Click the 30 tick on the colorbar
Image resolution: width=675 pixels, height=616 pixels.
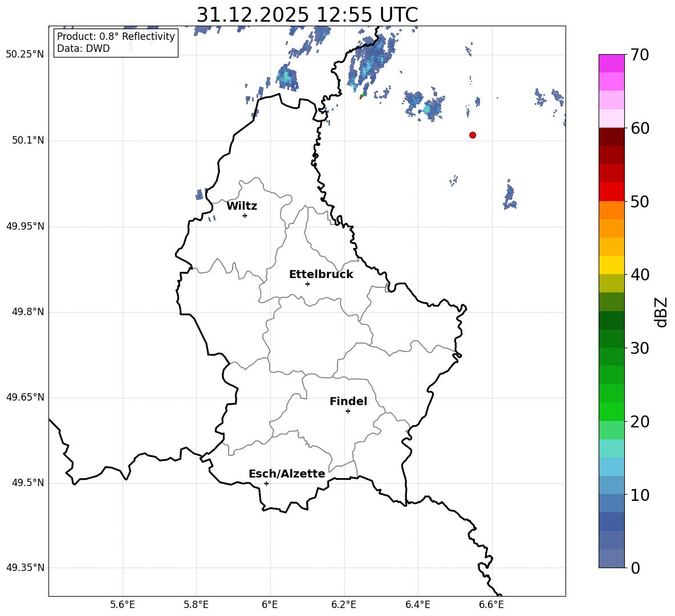point(640,348)
